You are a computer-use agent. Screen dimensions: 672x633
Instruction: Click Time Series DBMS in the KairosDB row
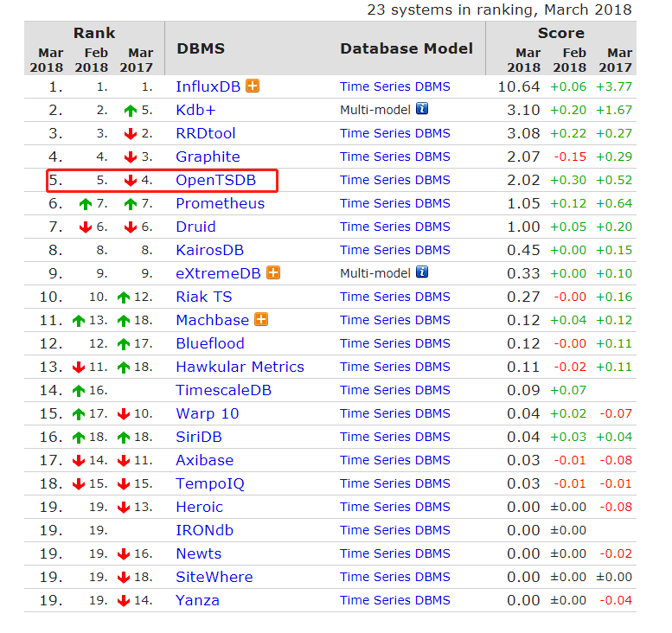coord(395,250)
